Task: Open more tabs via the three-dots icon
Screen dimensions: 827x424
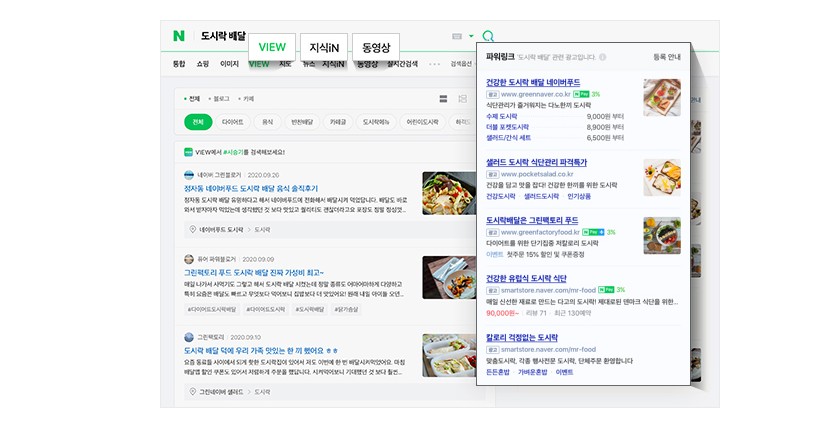Action: pyautogui.click(x=434, y=64)
